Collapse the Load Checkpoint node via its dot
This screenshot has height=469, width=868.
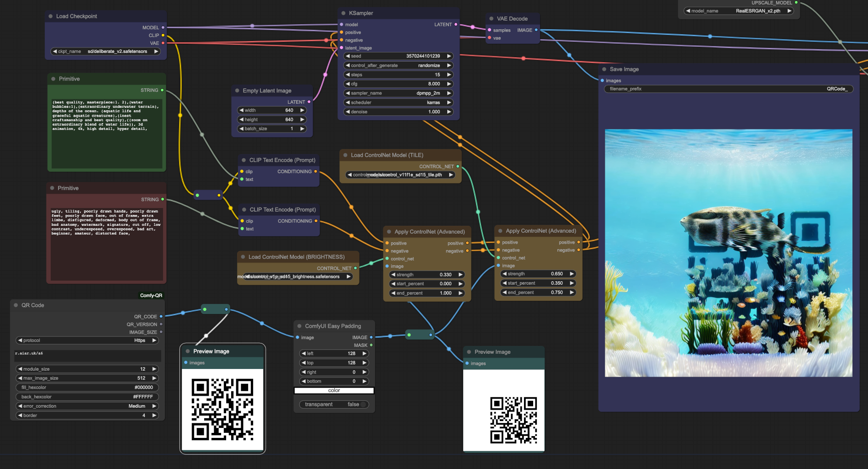click(x=50, y=16)
